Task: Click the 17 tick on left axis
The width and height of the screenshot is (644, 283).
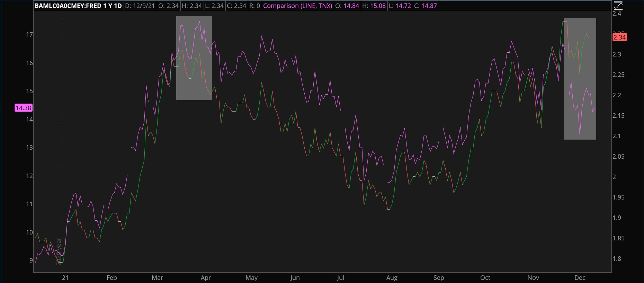Action: (x=29, y=34)
